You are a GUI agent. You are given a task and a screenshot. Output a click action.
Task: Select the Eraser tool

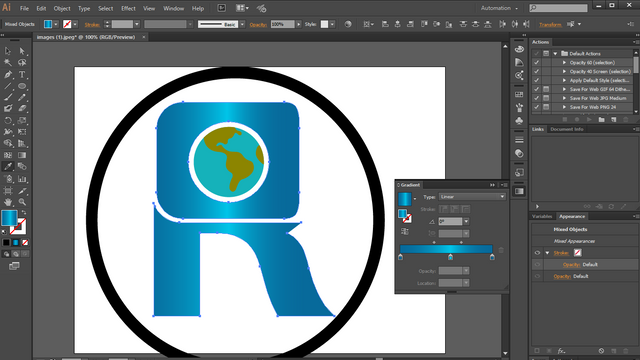click(22, 109)
